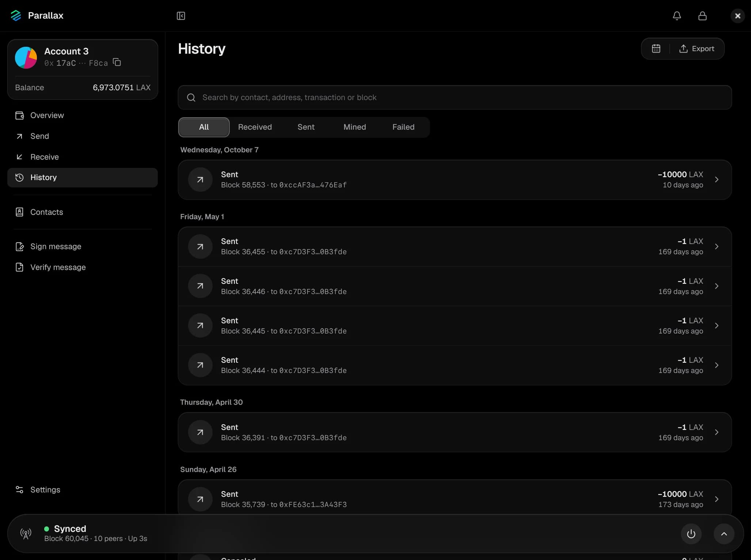
Task: Select the All filter tab
Action: coord(204,127)
